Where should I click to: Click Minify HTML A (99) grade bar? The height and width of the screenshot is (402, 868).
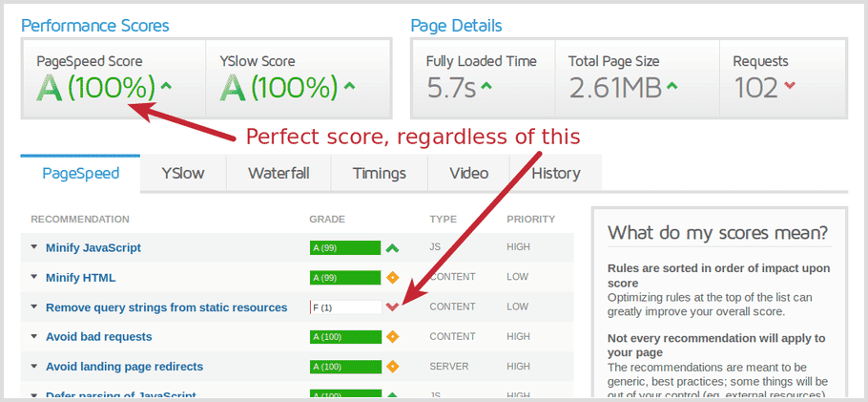click(x=345, y=277)
